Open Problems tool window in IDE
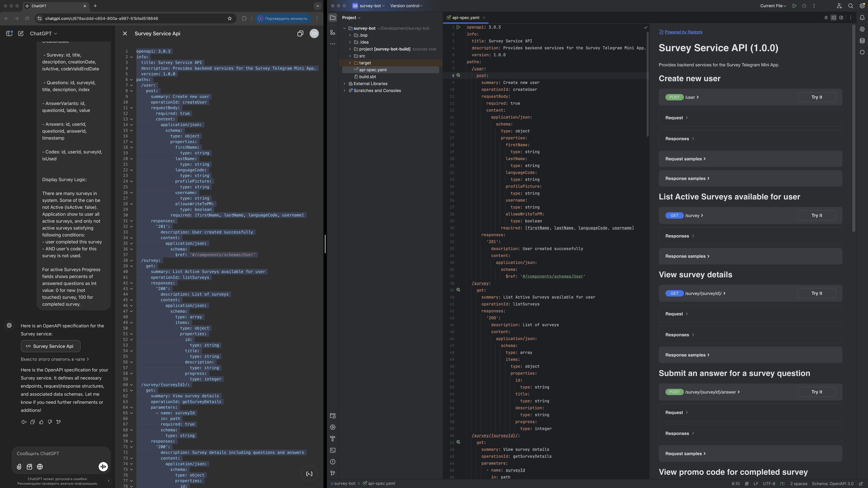This screenshot has height=488, width=868. point(333,462)
